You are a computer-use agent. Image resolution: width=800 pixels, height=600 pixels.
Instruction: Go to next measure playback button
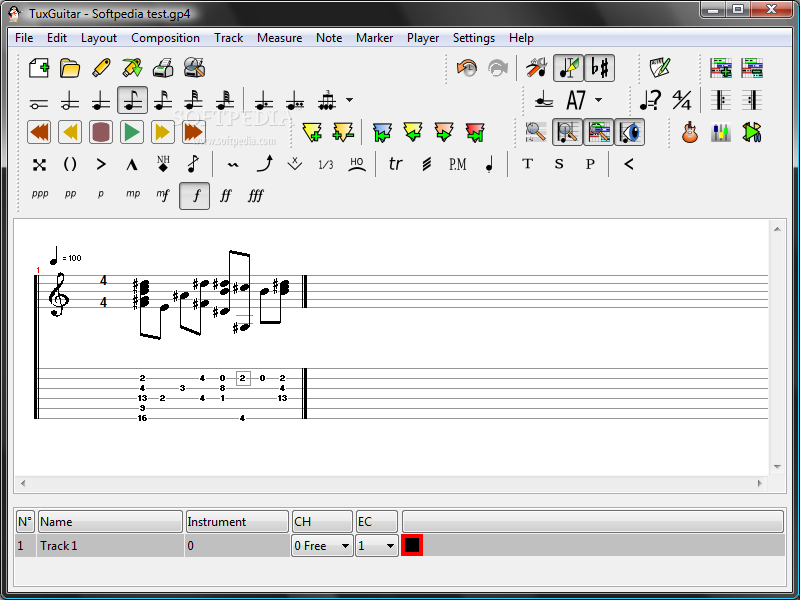pyautogui.click(x=163, y=133)
